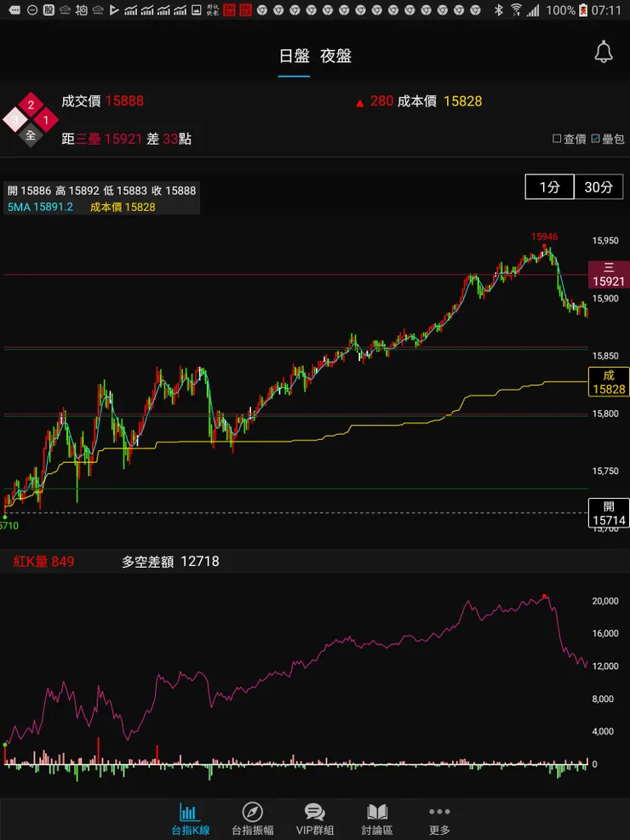Tap the Wi-Fi status icon
630x840 pixels.
[x=516, y=9]
